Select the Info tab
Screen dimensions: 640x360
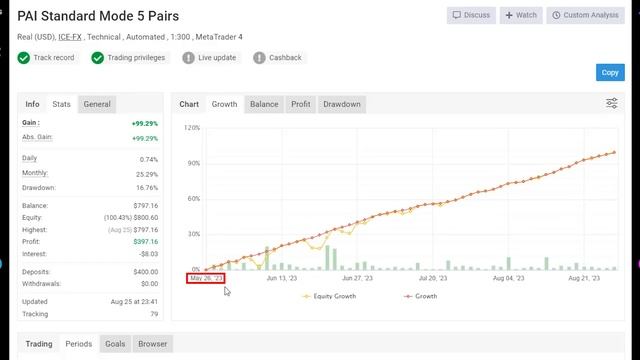pyautogui.click(x=32, y=104)
